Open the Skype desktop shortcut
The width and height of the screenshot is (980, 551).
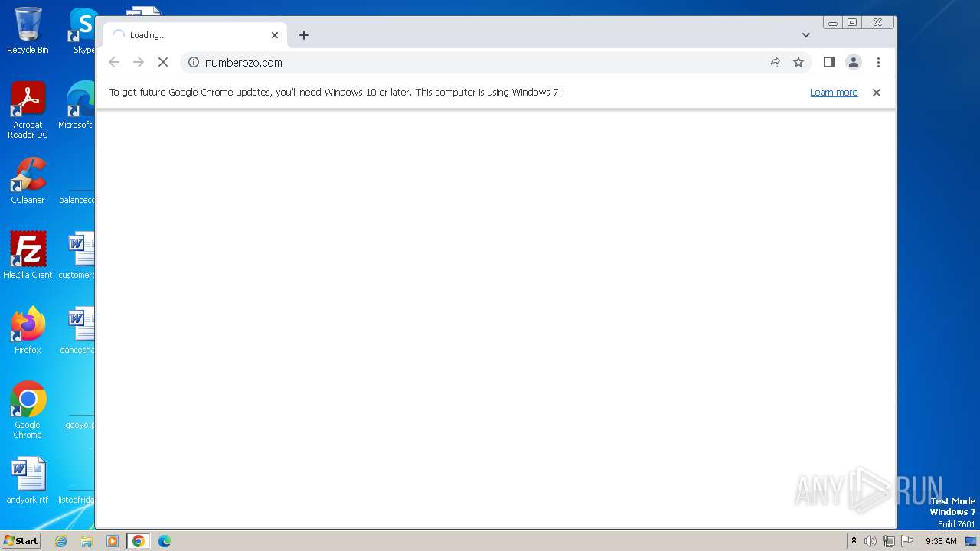click(x=83, y=31)
